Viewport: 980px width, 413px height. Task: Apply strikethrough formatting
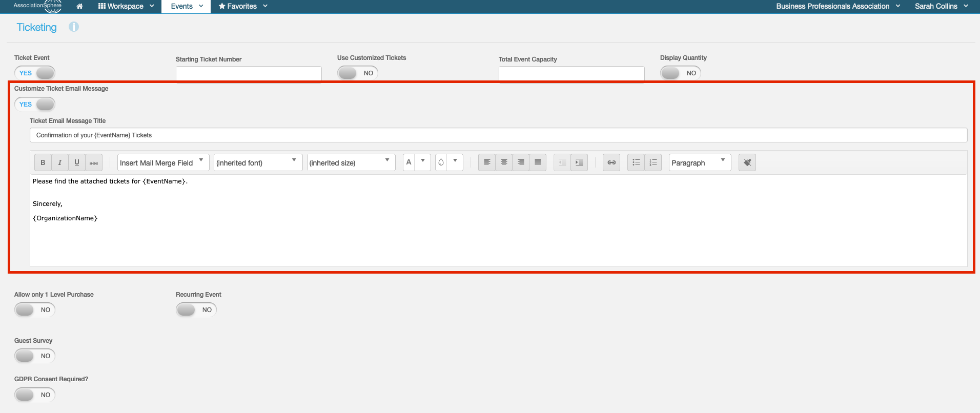(94, 162)
